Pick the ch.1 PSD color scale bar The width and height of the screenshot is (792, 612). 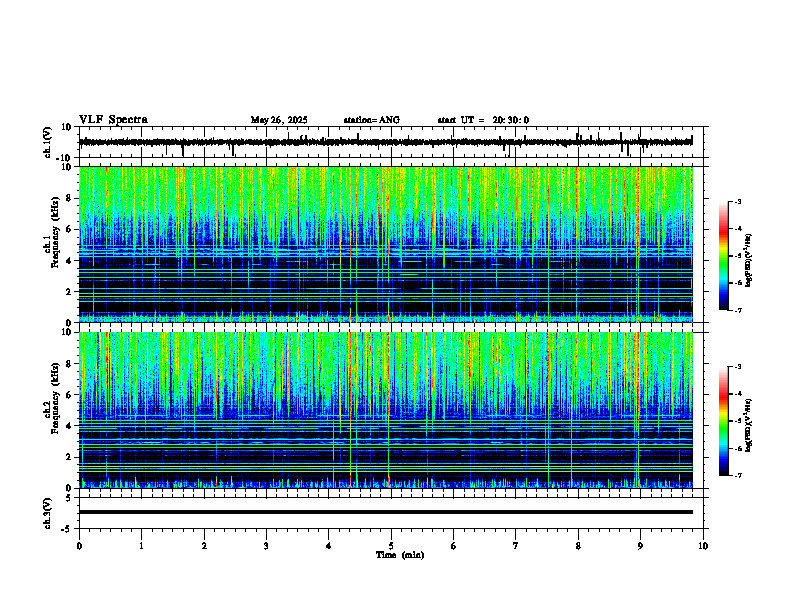(723, 256)
